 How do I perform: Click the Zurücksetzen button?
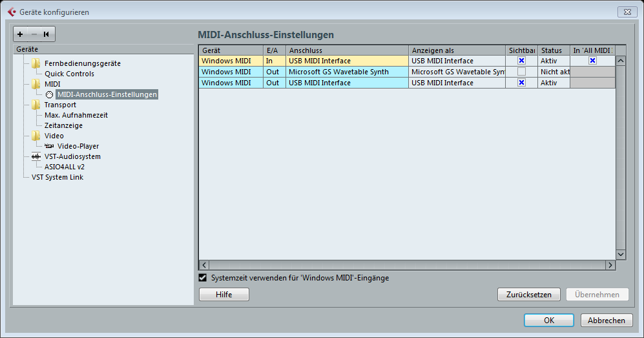coord(528,295)
